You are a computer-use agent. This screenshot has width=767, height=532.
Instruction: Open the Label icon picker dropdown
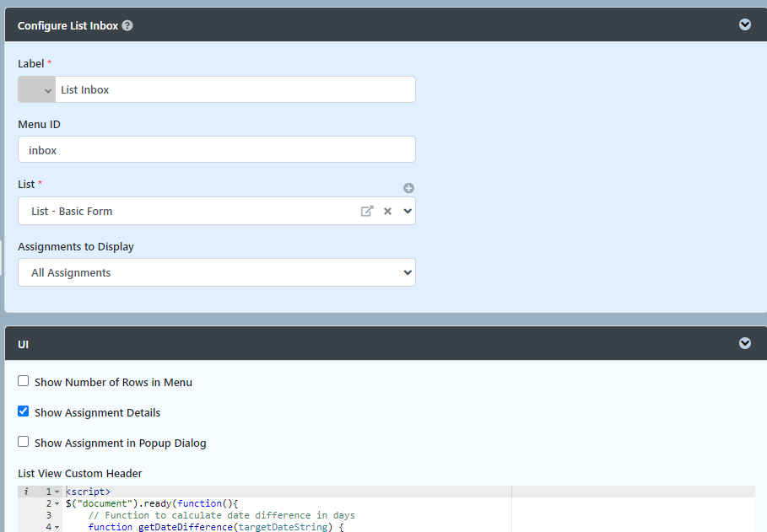coord(36,89)
